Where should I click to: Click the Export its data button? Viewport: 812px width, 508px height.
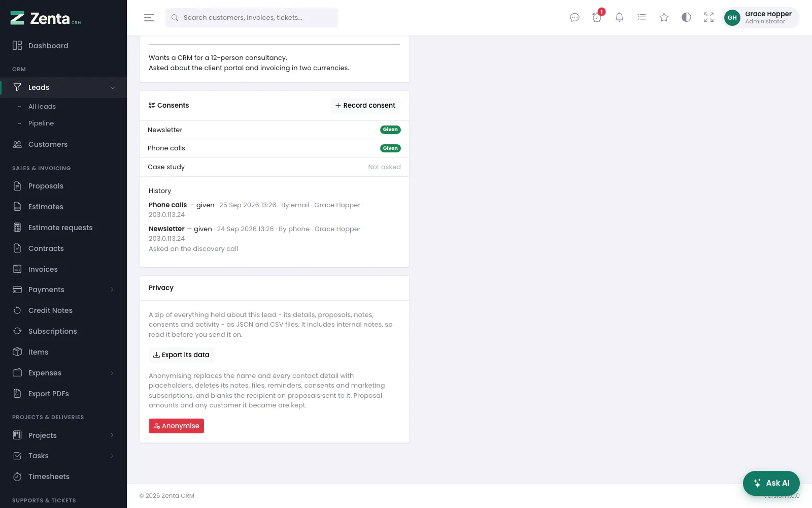pyautogui.click(x=181, y=355)
